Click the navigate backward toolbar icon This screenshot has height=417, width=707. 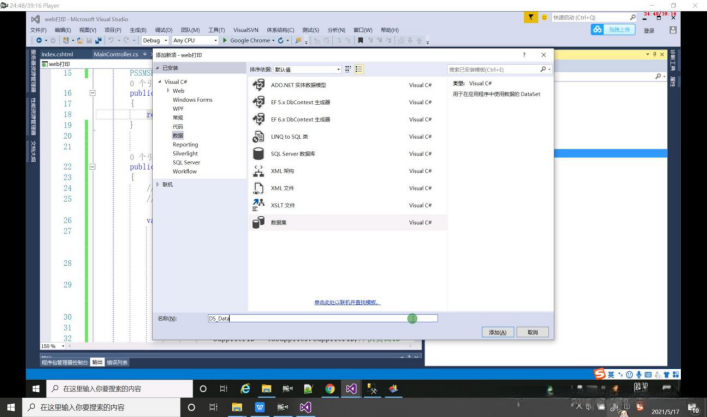coord(39,40)
